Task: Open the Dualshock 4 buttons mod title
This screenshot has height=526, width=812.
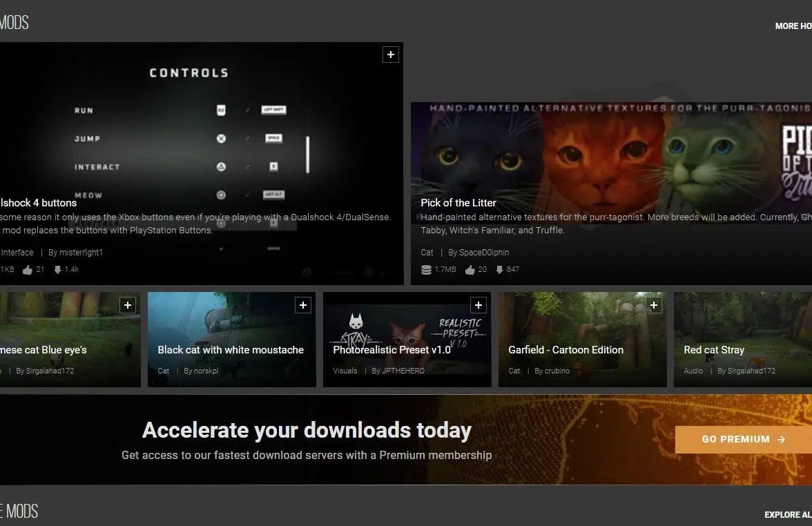Action: click(x=39, y=203)
